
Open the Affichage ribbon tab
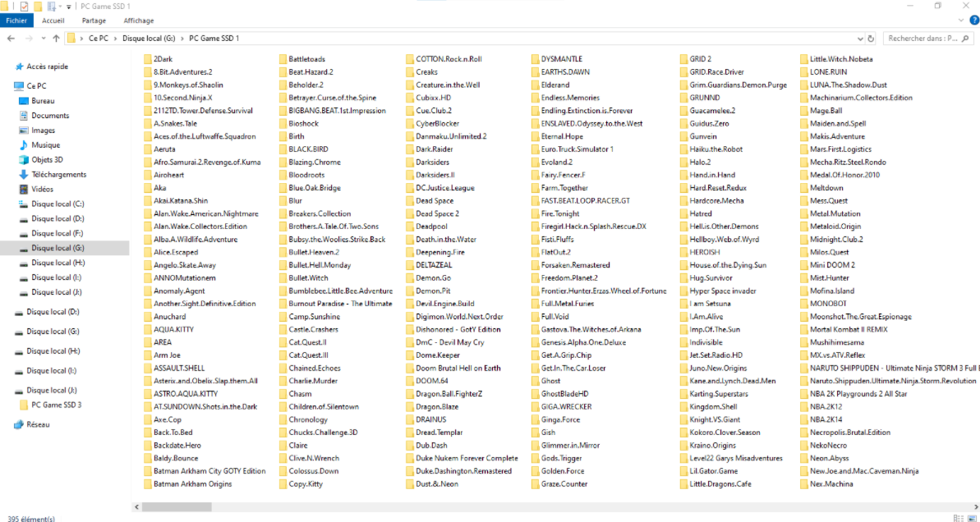[138, 21]
